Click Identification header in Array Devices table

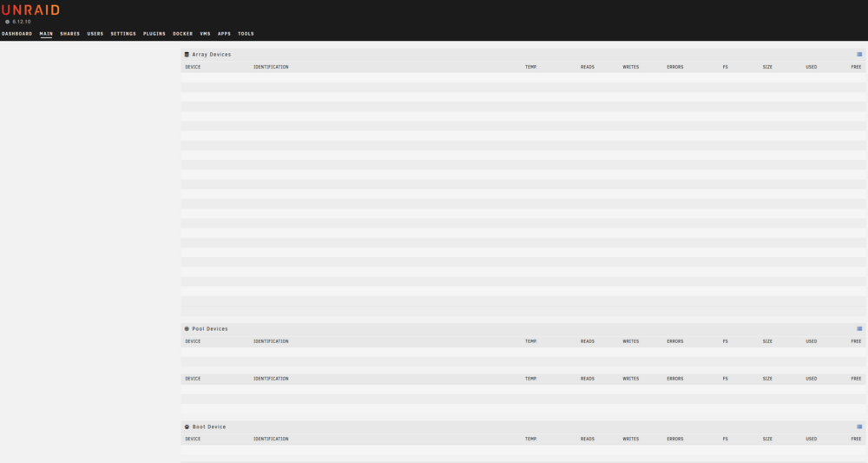271,67
